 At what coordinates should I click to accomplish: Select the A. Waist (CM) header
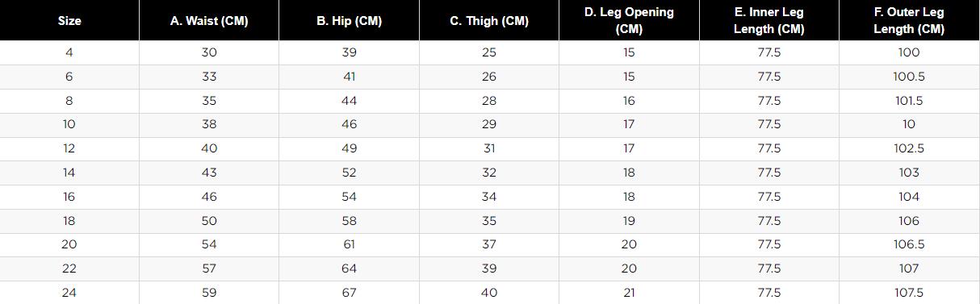(x=209, y=21)
